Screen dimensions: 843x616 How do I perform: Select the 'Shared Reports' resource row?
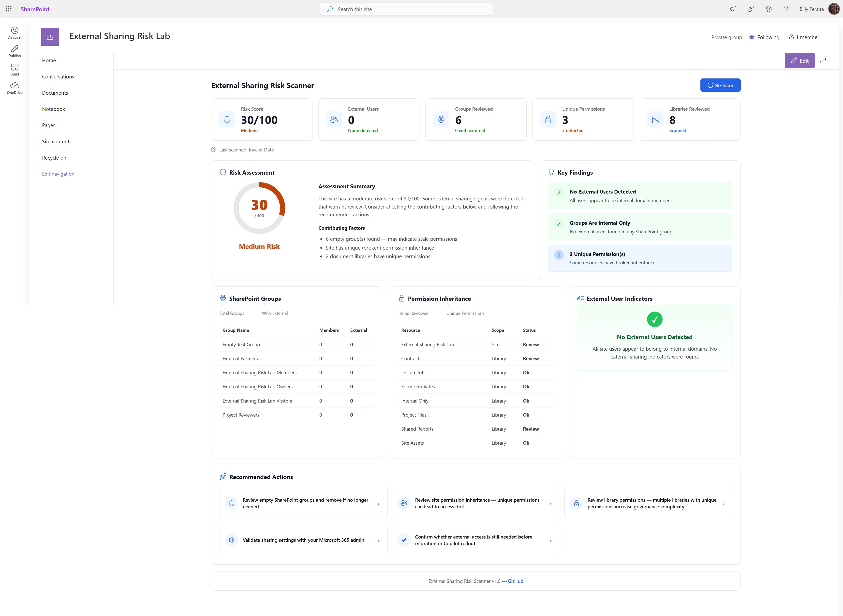pos(475,429)
